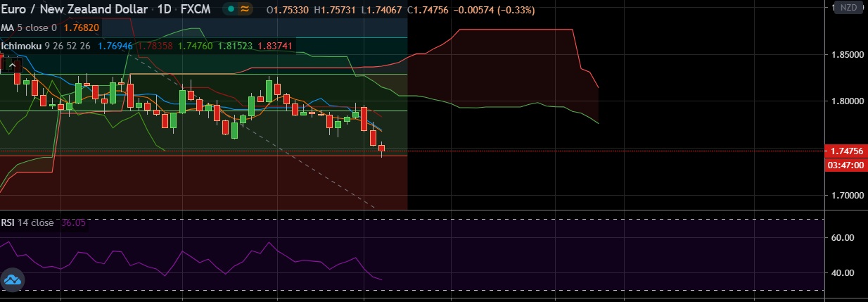868x302 pixels.
Task: Select the MA 5 close 0 indicator label
Action: coord(29,27)
